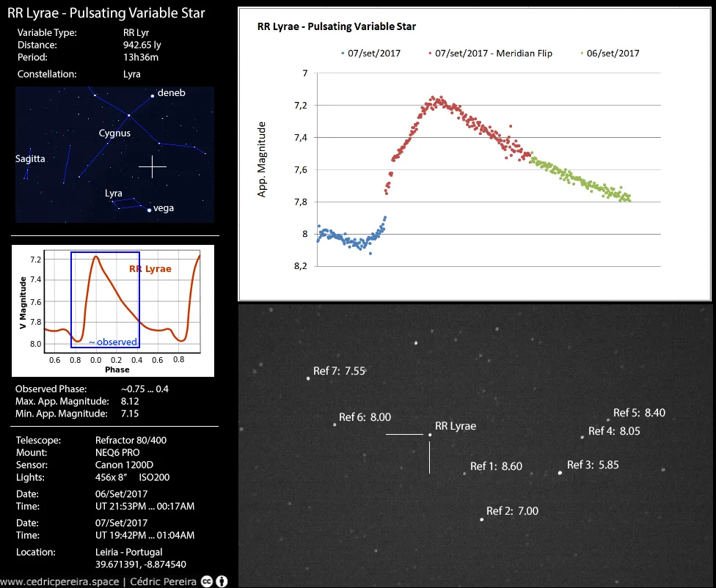The height and width of the screenshot is (588, 716).
Task: Select the green 06/set/2017 legend entry
Action: 610,54
